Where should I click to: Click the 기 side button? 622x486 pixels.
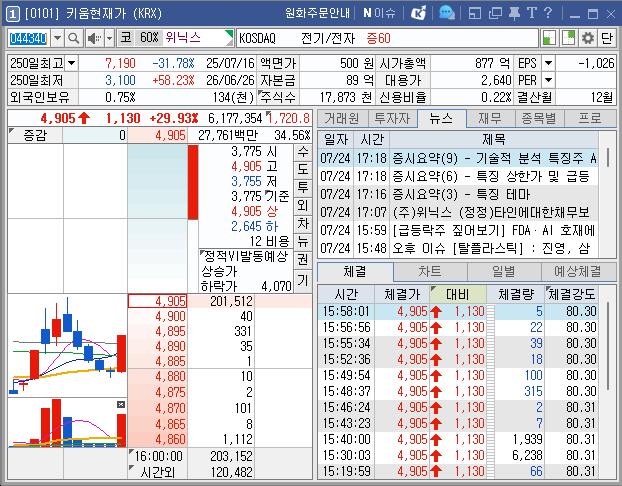pyautogui.click(x=303, y=280)
